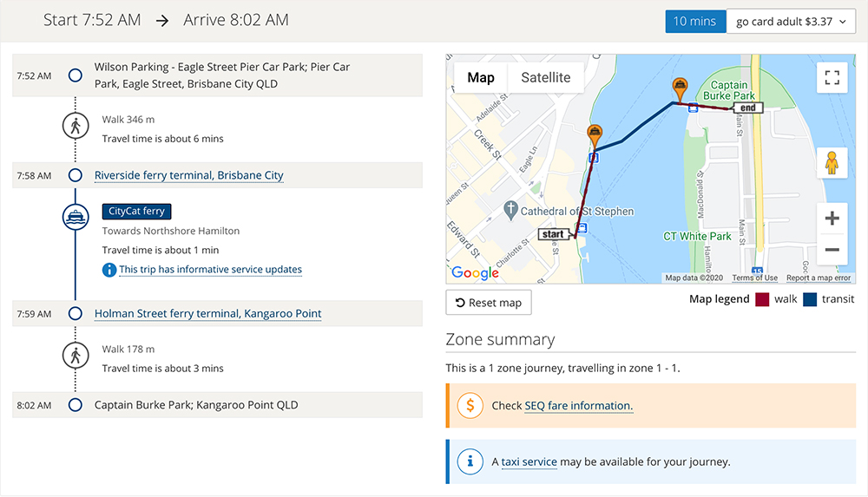This screenshot has width=868, height=497.
Task: Select the Map view tab
Action: 481,77
